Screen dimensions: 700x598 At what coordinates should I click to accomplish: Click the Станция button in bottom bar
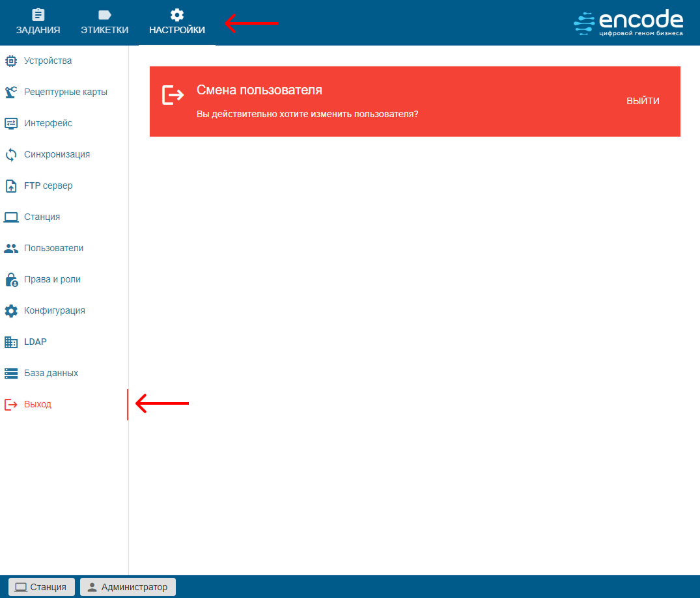pos(41,587)
